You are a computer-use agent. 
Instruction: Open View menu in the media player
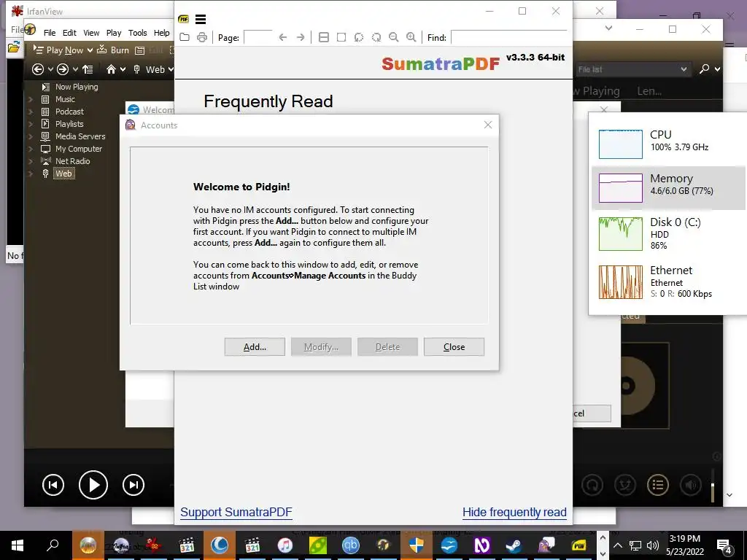(91, 33)
